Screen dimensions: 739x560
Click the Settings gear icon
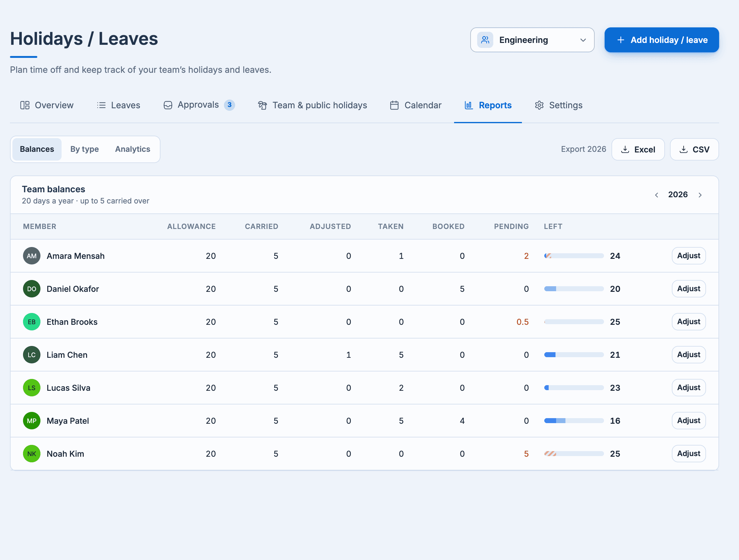point(539,105)
